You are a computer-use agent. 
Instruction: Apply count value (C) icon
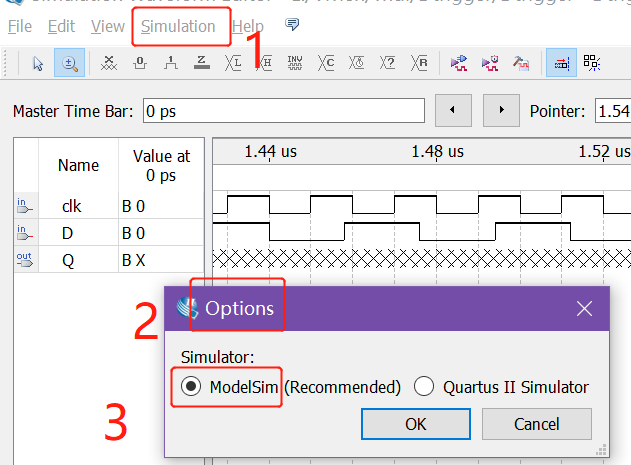[326, 63]
